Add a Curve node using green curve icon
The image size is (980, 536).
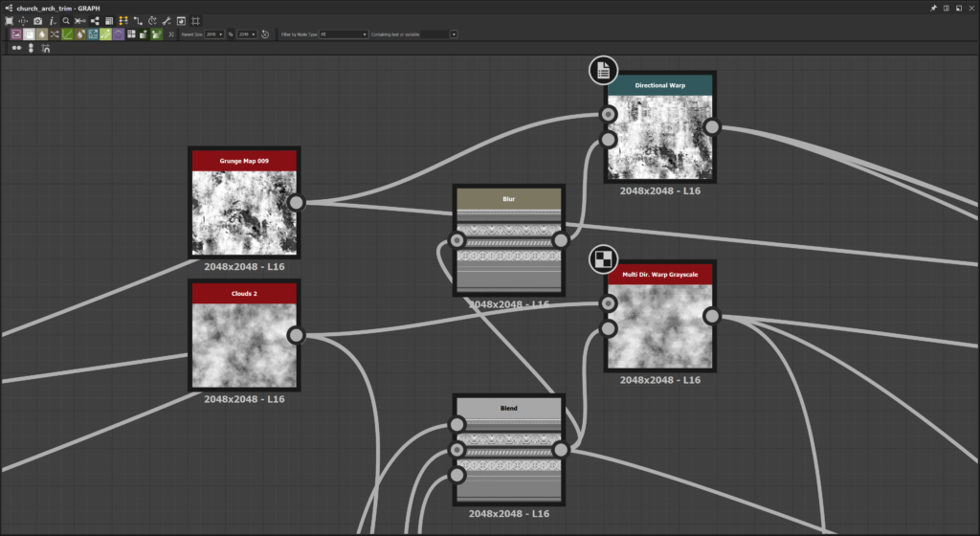(x=67, y=34)
